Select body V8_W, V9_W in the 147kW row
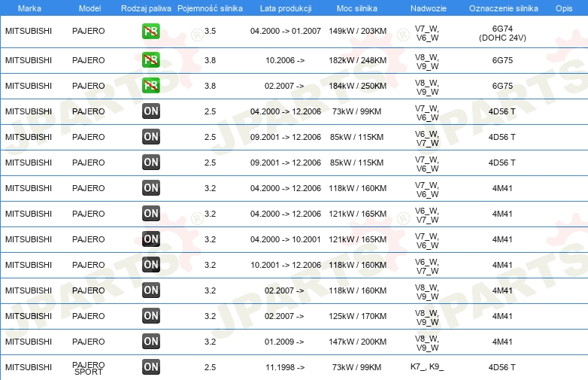 (x=427, y=343)
